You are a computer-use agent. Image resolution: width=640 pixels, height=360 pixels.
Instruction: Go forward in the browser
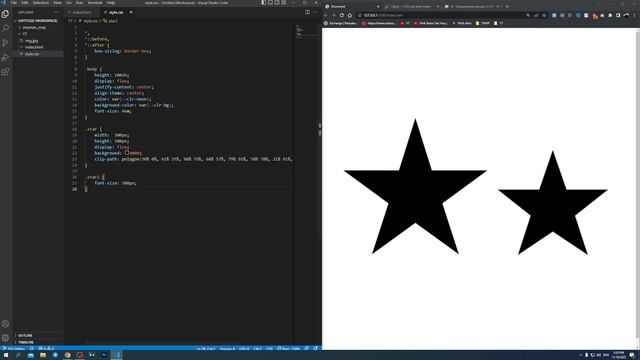pos(334,16)
